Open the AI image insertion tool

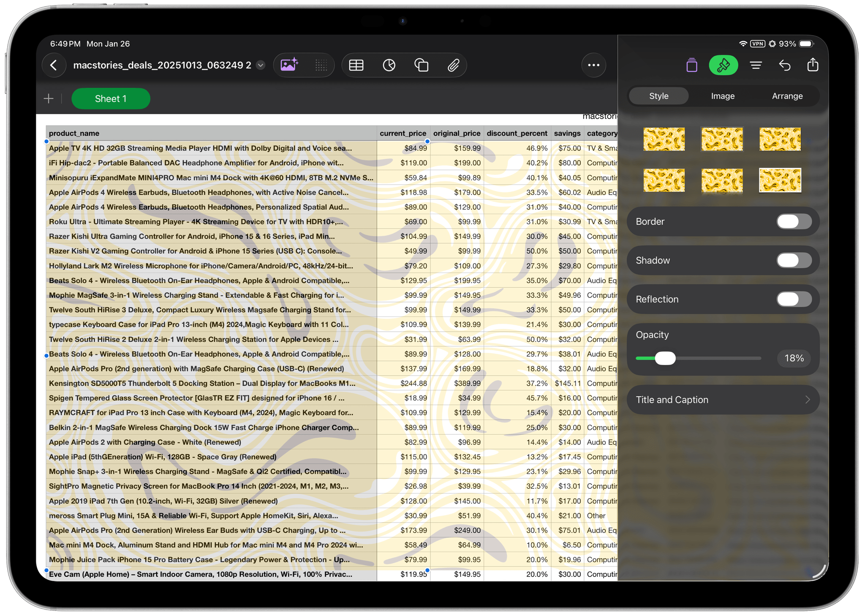coord(289,65)
